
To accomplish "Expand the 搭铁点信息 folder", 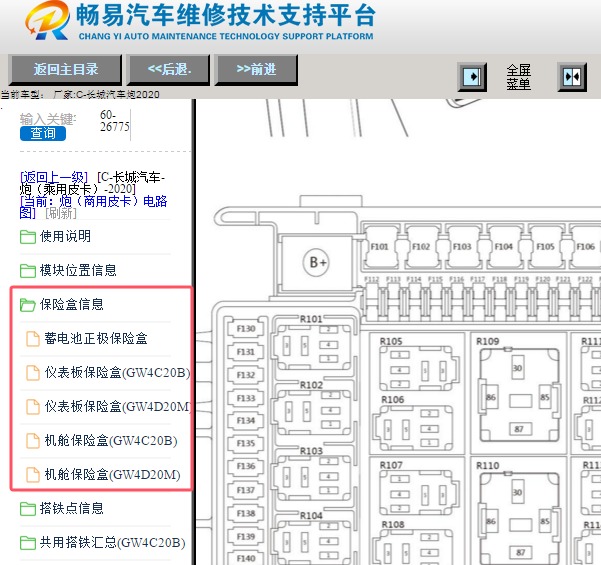I will click(72, 509).
